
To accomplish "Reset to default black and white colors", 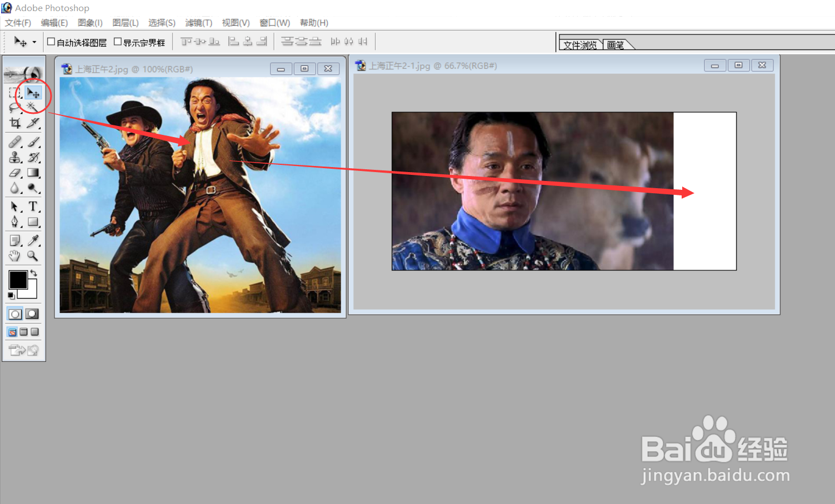I will pyautogui.click(x=11, y=296).
